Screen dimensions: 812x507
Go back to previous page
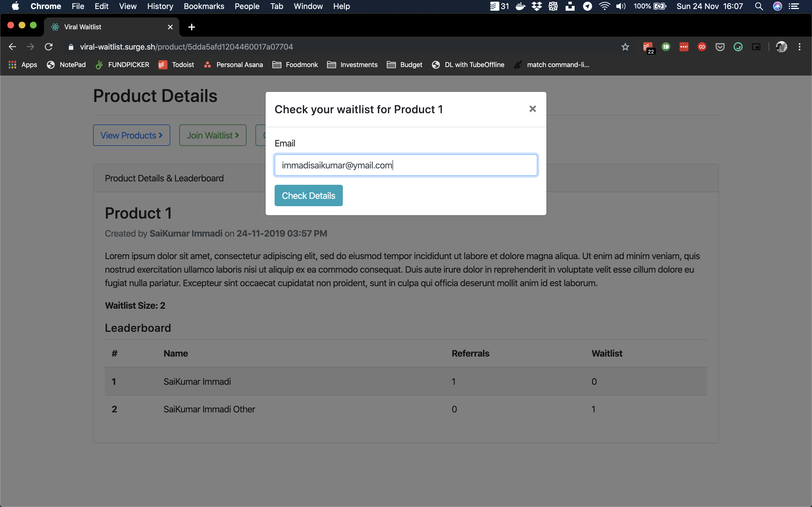(12, 47)
